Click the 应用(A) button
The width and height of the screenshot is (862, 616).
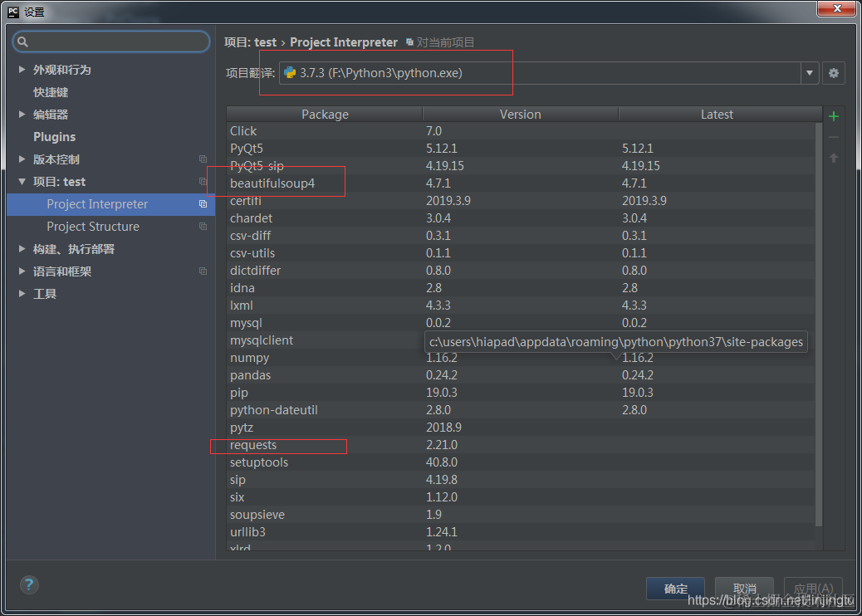tap(813, 589)
